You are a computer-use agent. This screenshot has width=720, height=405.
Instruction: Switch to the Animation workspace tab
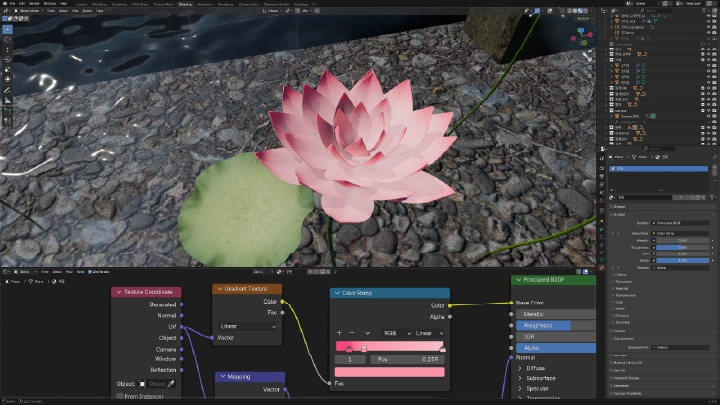[x=205, y=4]
